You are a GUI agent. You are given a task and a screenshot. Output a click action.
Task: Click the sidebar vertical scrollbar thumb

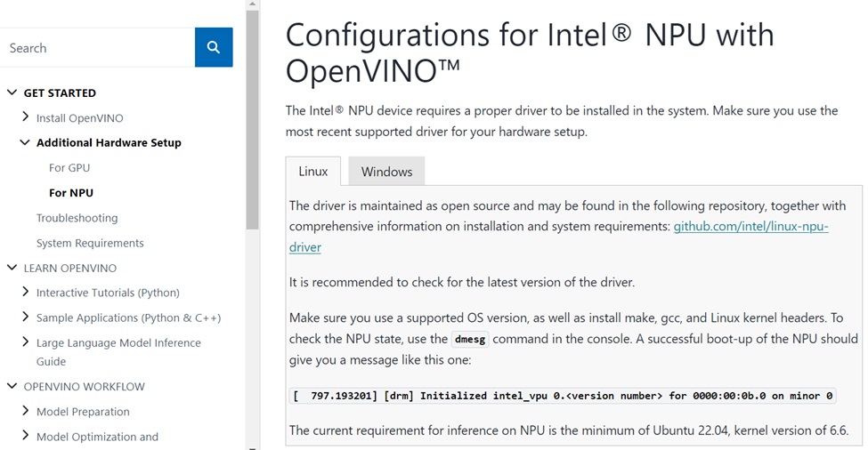pyautogui.click(x=253, y=119)
